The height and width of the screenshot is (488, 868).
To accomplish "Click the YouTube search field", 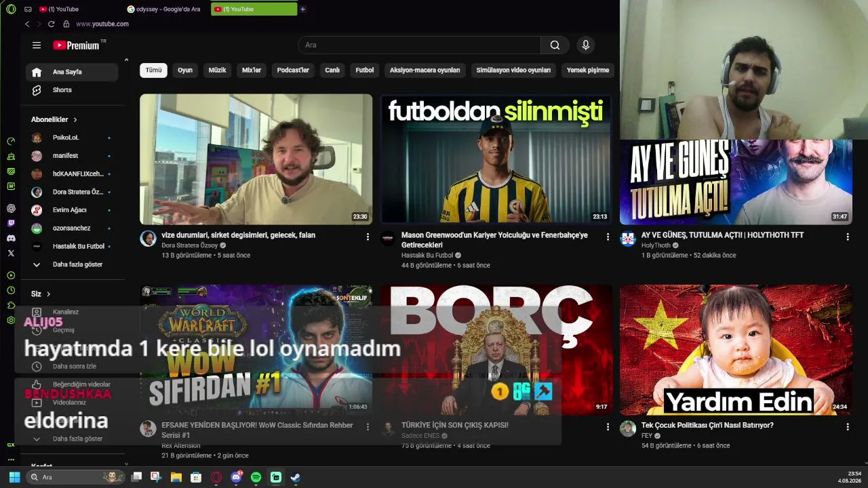I will (x=419, y=45).
